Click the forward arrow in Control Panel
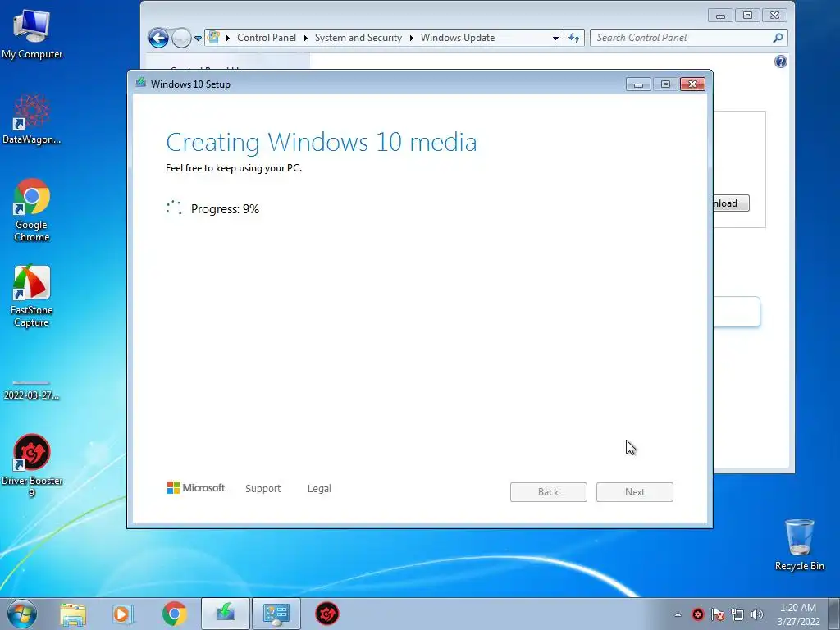Viewport: 840px width, 630px height. tap(181, 38)
